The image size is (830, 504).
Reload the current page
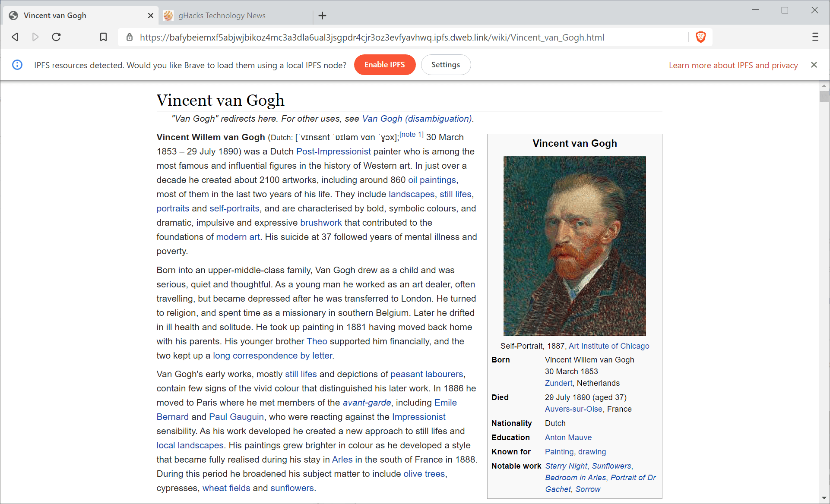click(x=56, y=37)
